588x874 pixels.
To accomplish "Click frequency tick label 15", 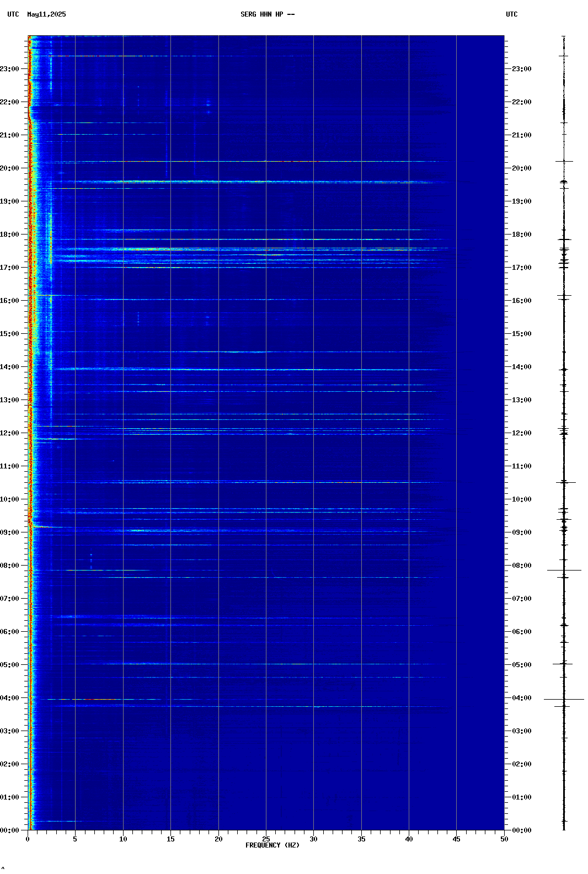I will [x=170, y=839].
